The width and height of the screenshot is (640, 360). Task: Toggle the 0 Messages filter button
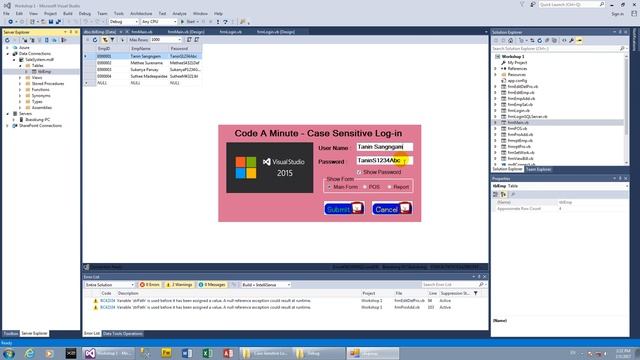point(212,284)
